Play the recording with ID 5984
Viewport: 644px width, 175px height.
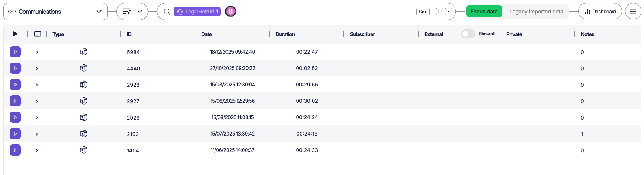pos(15,52)
